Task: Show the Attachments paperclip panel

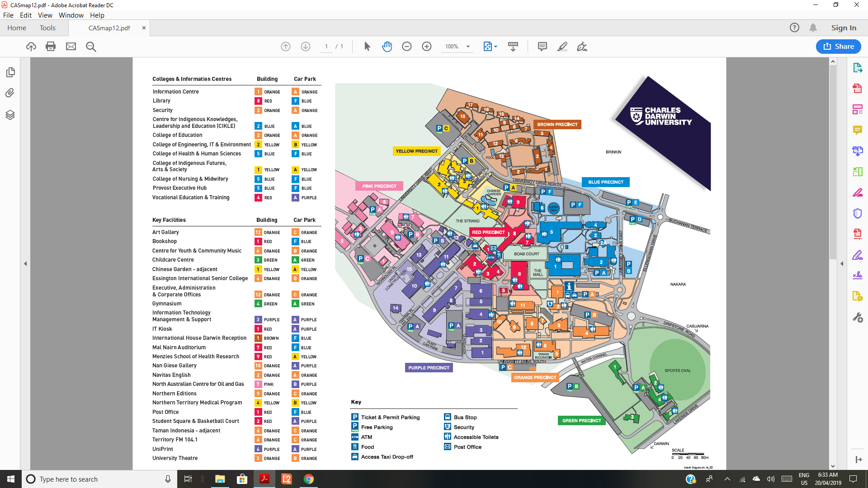Action: tap(10, 93)
